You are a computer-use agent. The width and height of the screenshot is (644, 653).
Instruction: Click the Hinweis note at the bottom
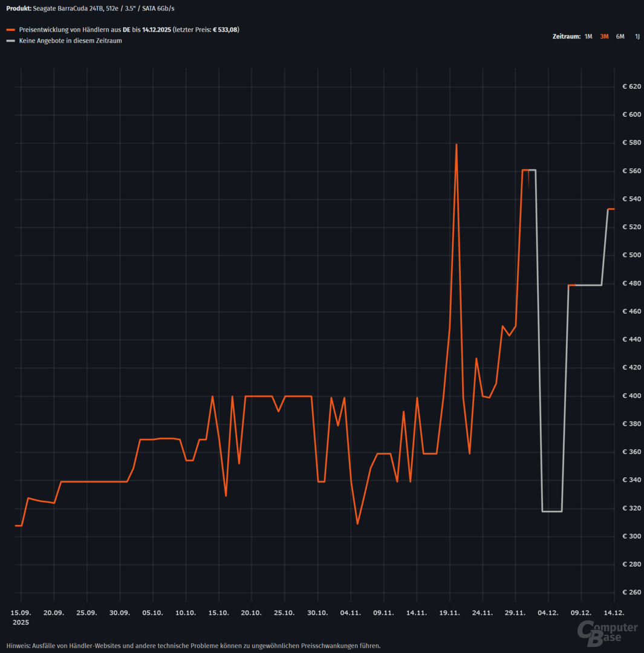[x=194, y=645]
